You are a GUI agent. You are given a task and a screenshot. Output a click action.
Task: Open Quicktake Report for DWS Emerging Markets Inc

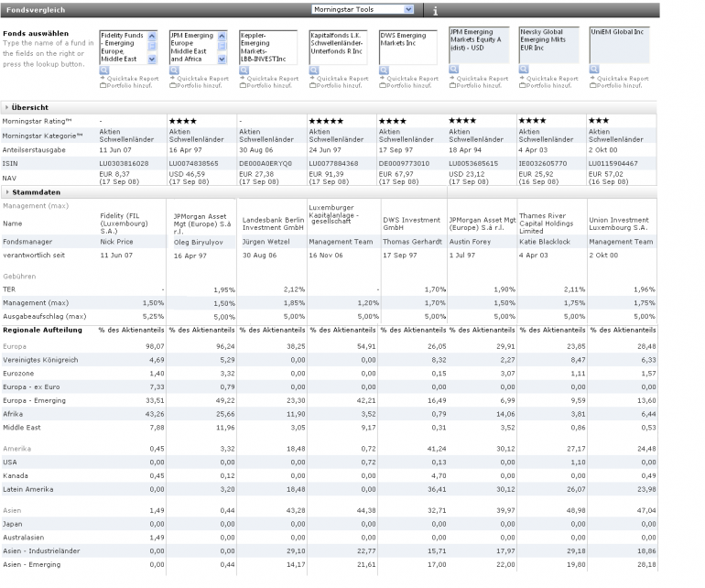(x=412, y=78)
